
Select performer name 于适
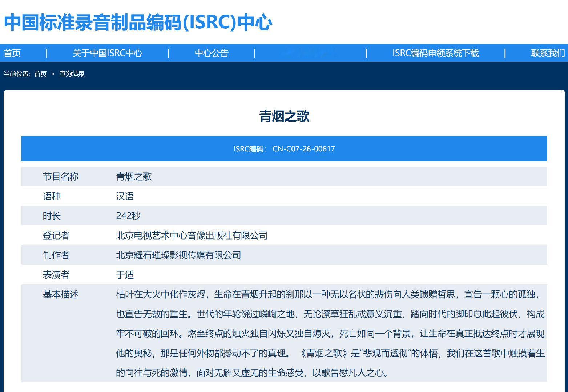coord(125,275)
